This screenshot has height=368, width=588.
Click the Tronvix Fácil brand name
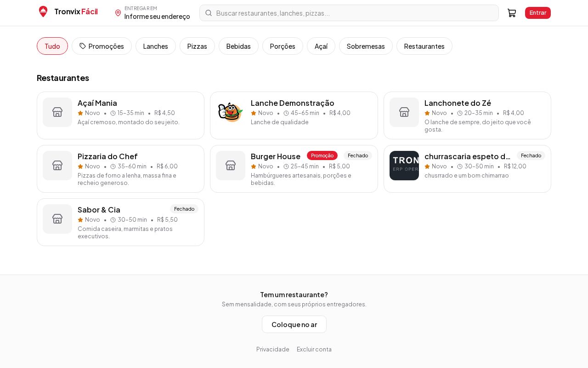[76, 11]
